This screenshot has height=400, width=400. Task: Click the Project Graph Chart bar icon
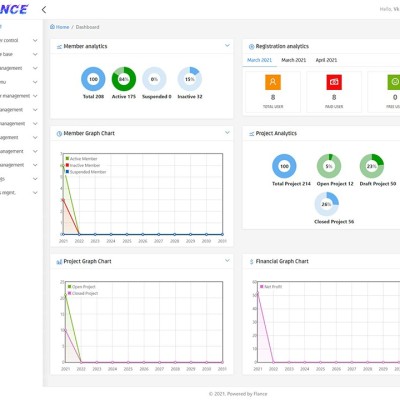click(59, 262)
